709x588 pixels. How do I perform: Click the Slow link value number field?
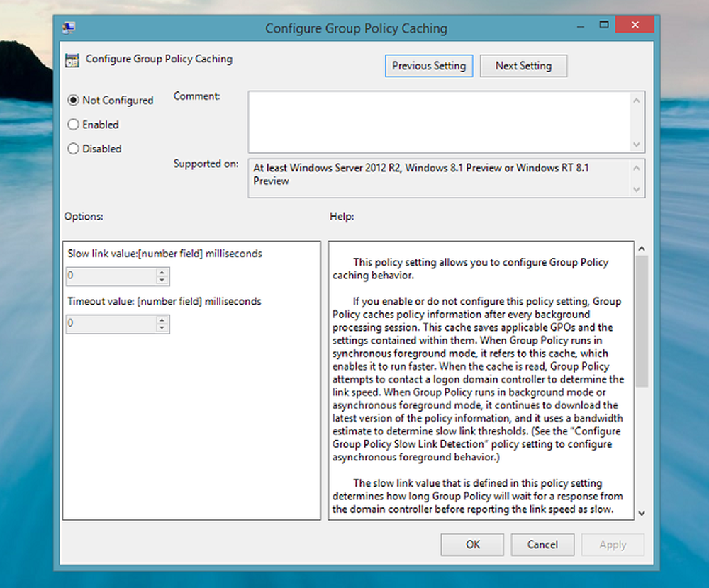pyautogui.click(x=110, y=276)
